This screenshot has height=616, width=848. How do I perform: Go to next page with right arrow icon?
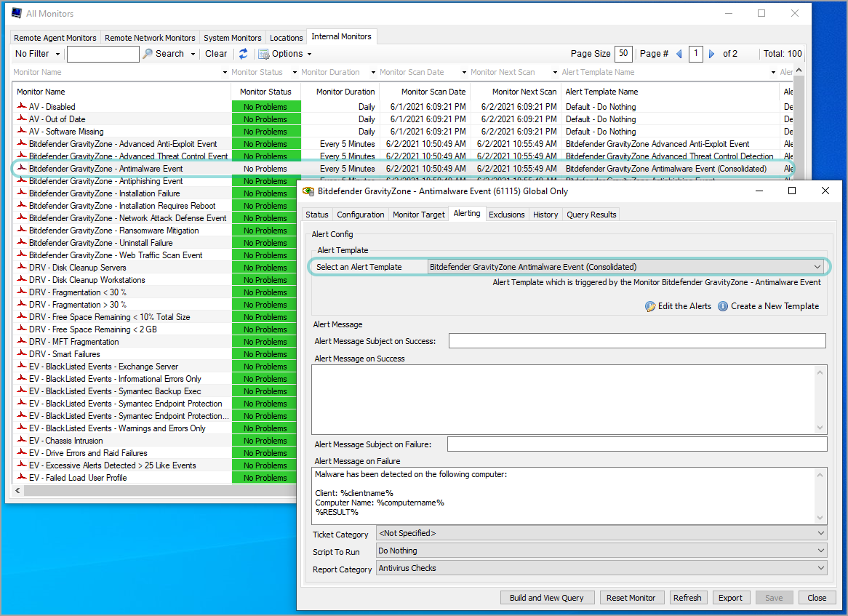pos(712,53)
